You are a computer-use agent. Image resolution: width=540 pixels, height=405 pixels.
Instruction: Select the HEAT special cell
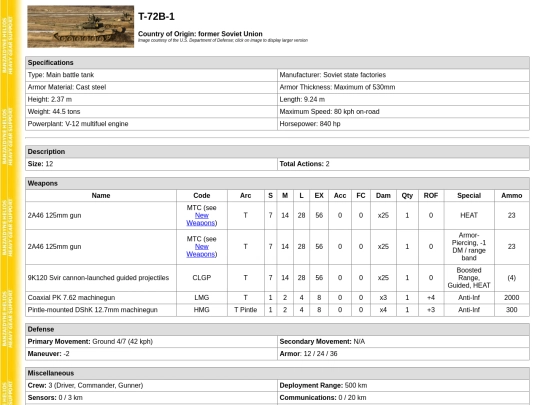click(469, 216)
